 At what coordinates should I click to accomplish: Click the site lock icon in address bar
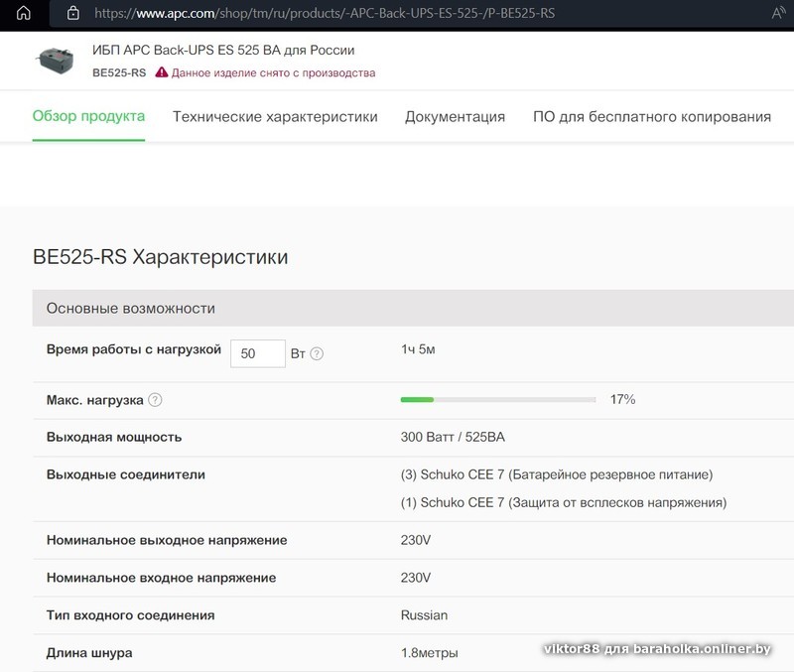click(x=73, y=13)
